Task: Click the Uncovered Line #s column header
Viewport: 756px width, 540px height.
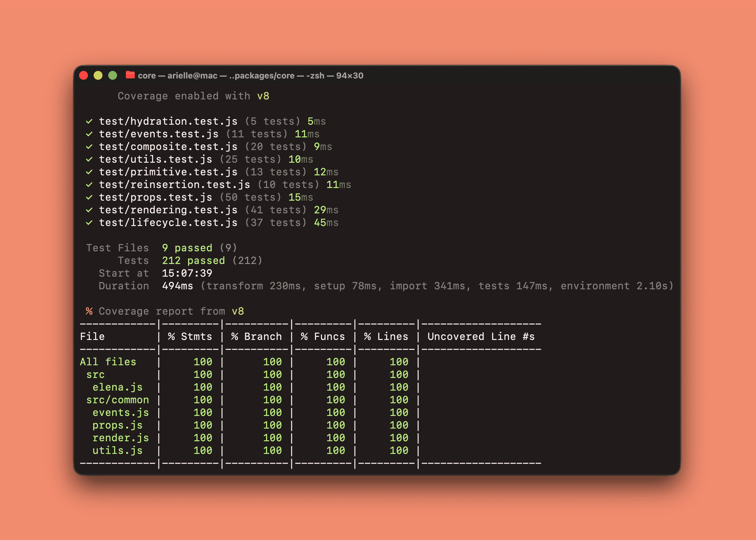Action: pos(481,336)
